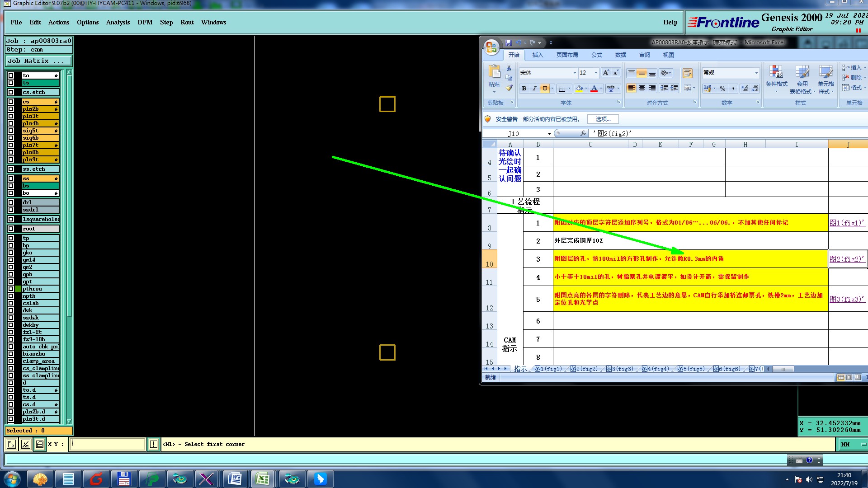
Task: Toggle the checkbox for layer ss.etch
Action: point(11,169)
